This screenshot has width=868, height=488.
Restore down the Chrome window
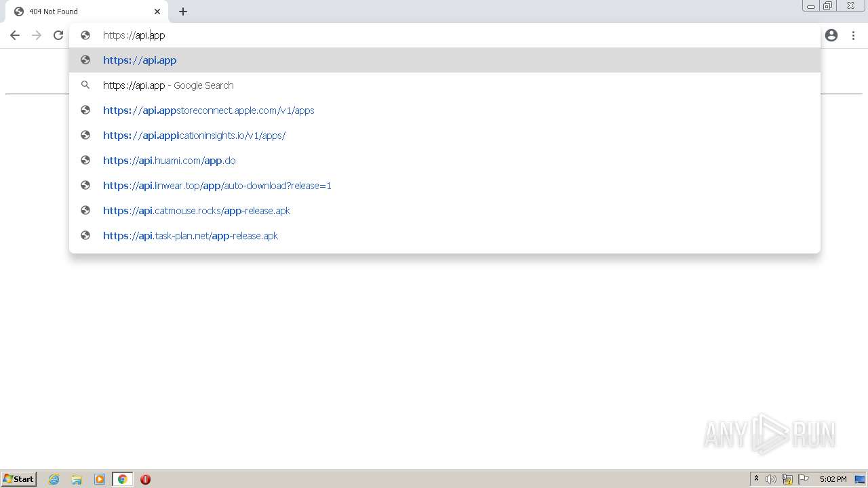coord(828,6)
